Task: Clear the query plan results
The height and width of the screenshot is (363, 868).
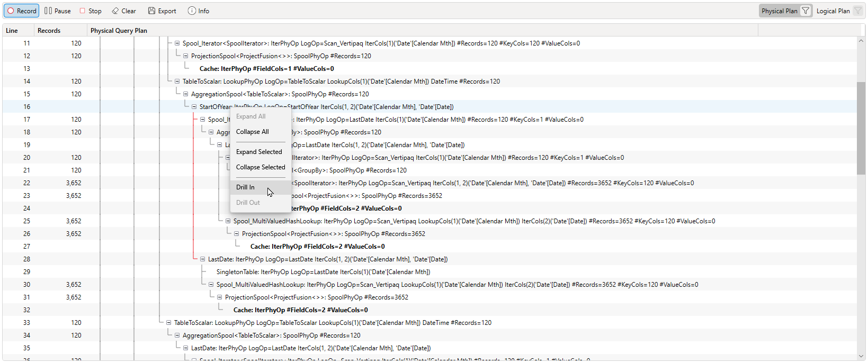Action: 123,11
